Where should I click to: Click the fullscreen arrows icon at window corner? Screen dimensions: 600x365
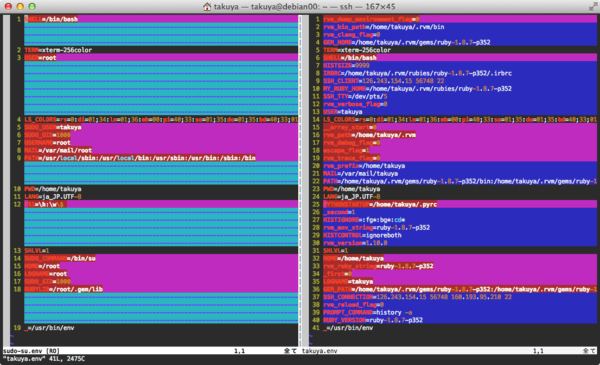tap(593, 7)
